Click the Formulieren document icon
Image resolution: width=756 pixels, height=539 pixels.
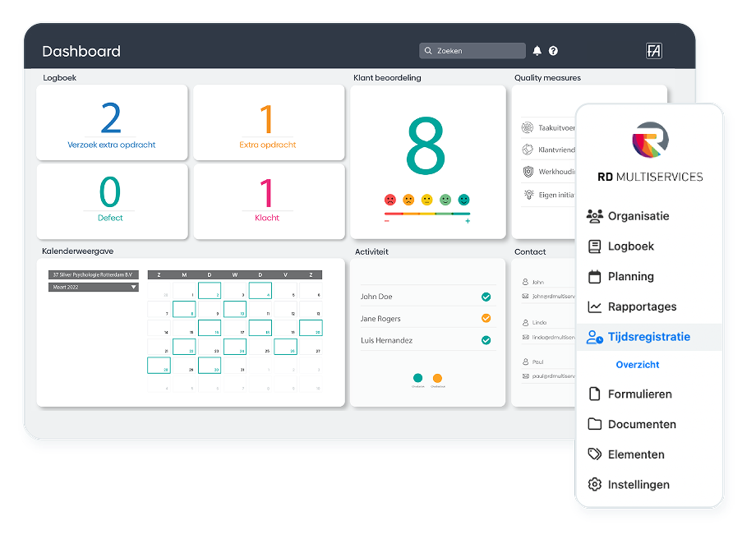pyautogui.click(x=594, y=394)
